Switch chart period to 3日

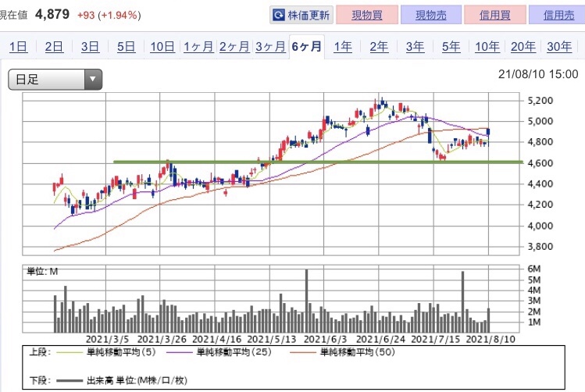pos(90,47)
